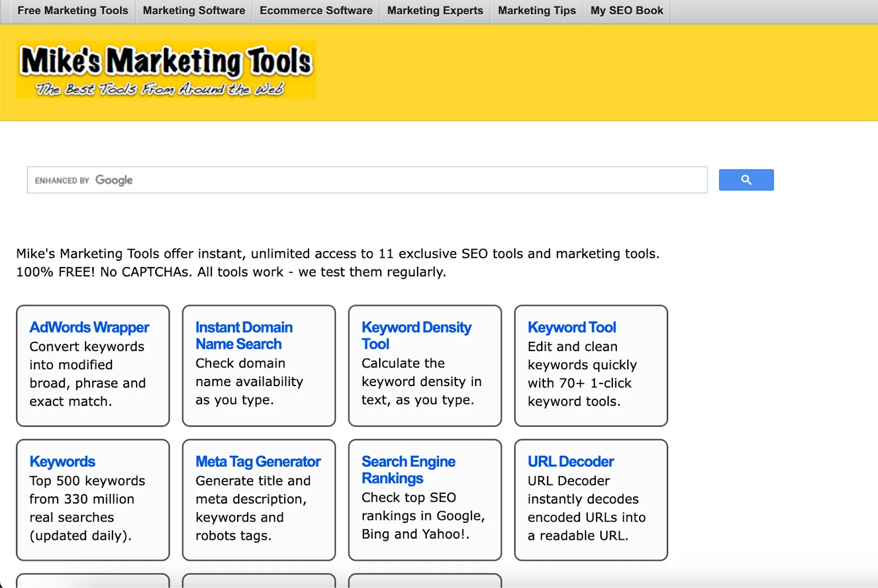
Task: Click text 'Top 500 keywords from 330 million real searches (updated daily).'
Action: pos(87,508)
